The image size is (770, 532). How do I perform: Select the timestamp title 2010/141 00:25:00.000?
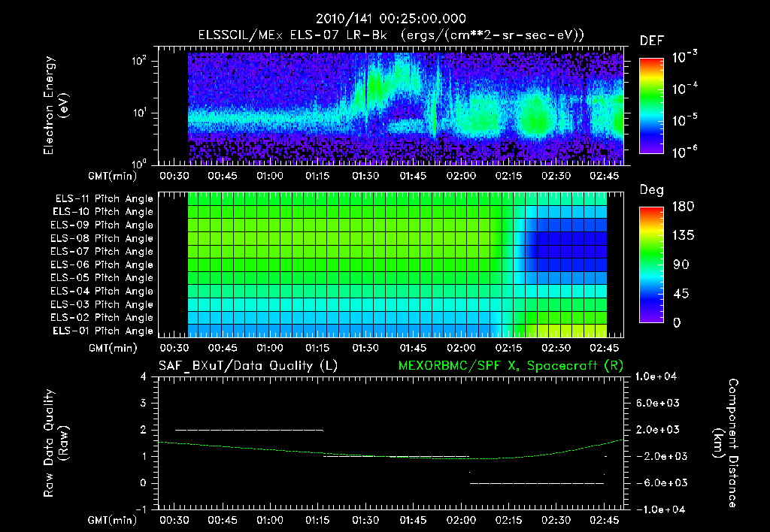click(x=390, y=19)
